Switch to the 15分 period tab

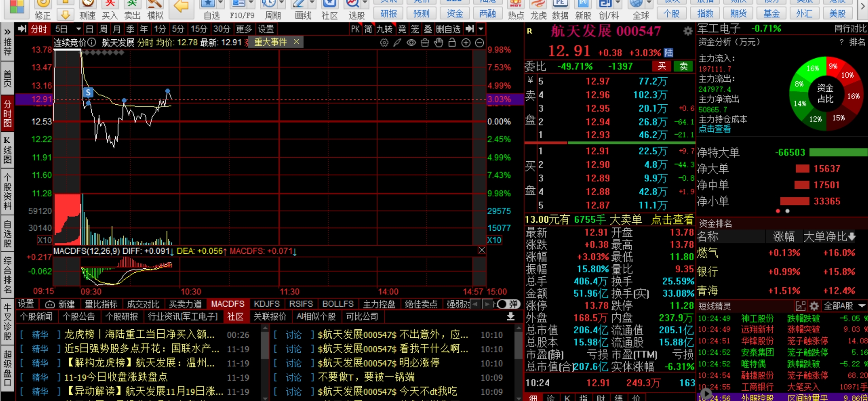coord(198,29)
